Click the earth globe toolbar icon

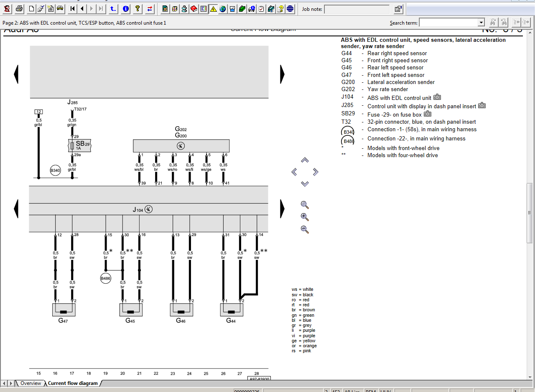pyautogui.click(x=223, y=8)
